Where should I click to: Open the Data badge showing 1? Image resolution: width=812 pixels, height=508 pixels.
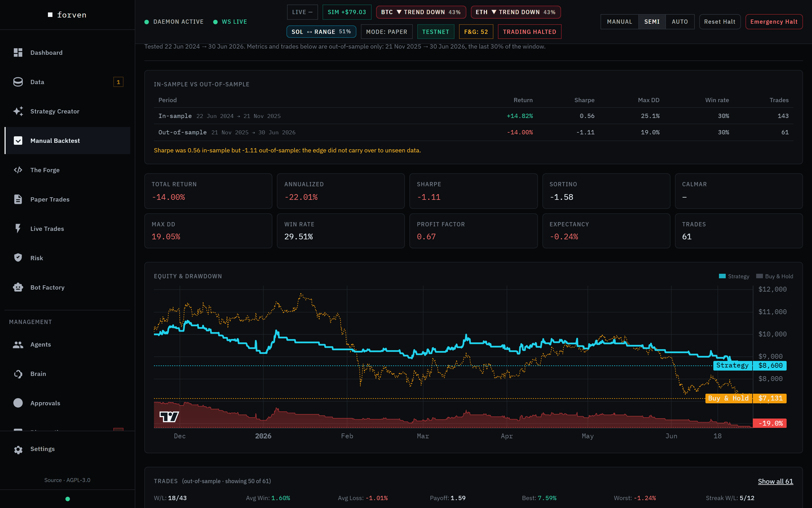[x=118, y=82]
